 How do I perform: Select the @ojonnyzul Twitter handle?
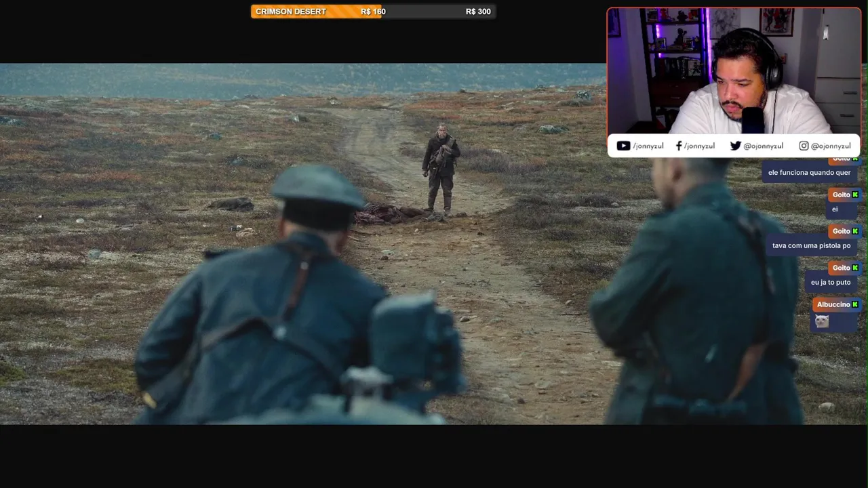coord(764,146)
